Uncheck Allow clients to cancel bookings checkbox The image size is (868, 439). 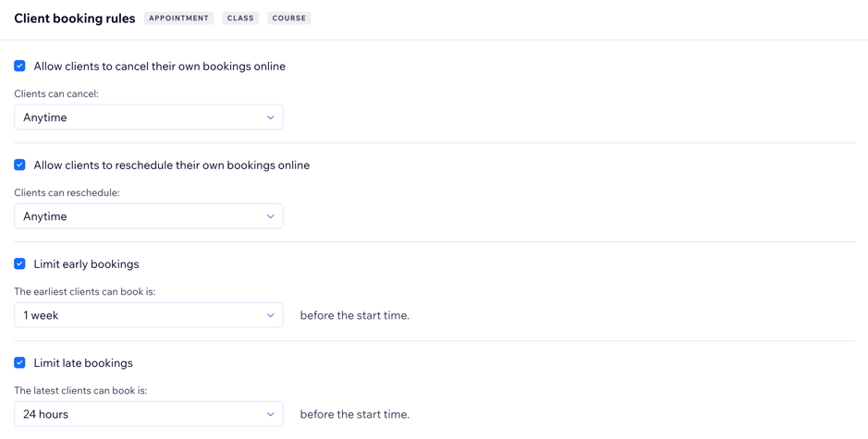coord(19,67)
